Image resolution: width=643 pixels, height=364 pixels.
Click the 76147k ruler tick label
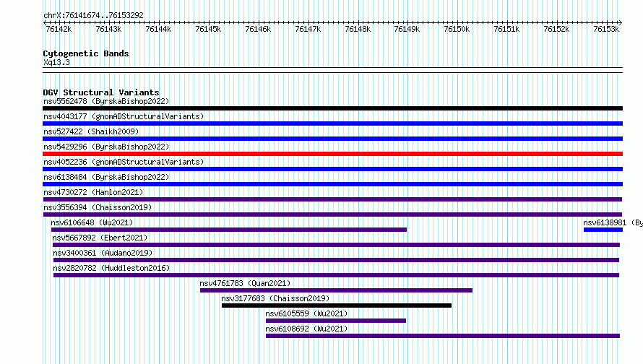tap(308, 29)
